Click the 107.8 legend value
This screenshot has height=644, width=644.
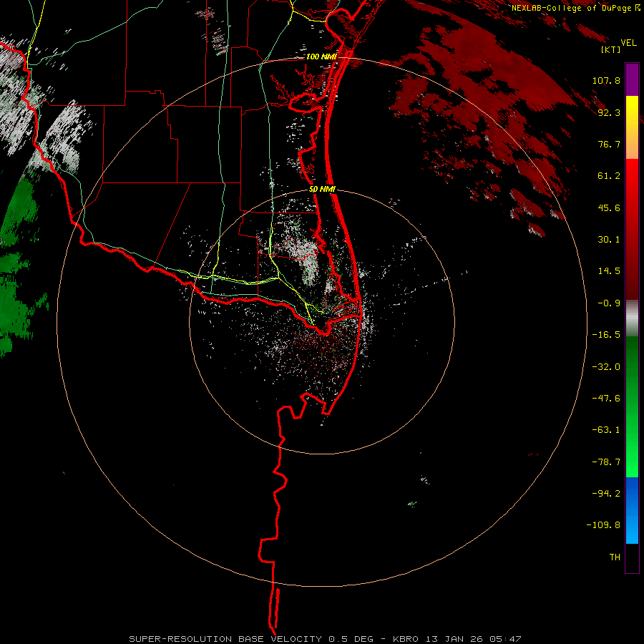606,80
